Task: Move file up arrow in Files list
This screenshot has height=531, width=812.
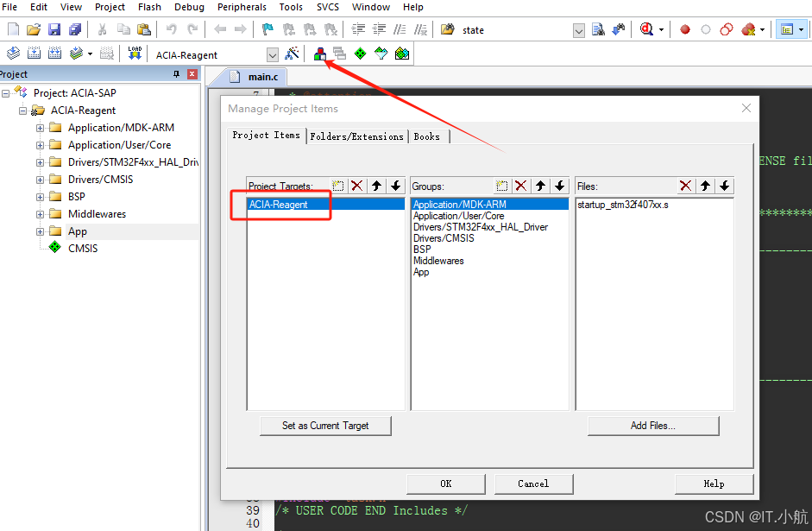Action: pos(705,186)
